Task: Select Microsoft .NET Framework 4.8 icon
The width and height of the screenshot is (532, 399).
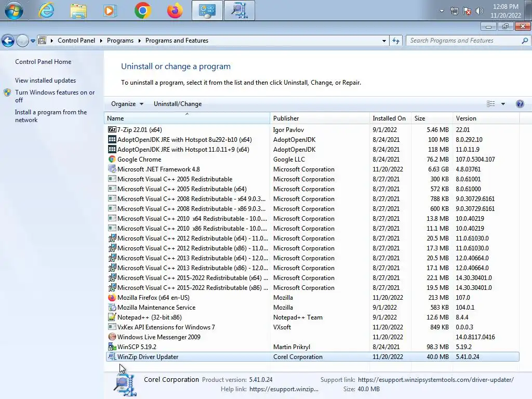Action: pyautogui.click(x=112, y=169)
